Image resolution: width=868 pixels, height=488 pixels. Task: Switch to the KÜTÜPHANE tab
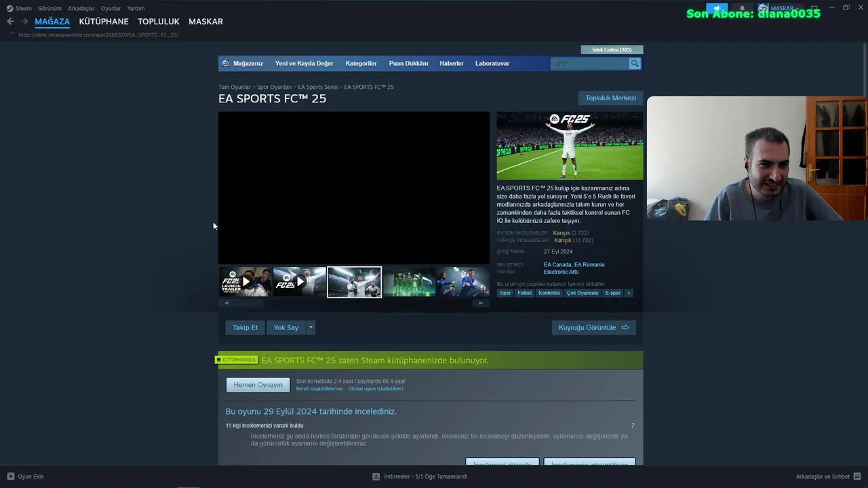tap(104, 22)
